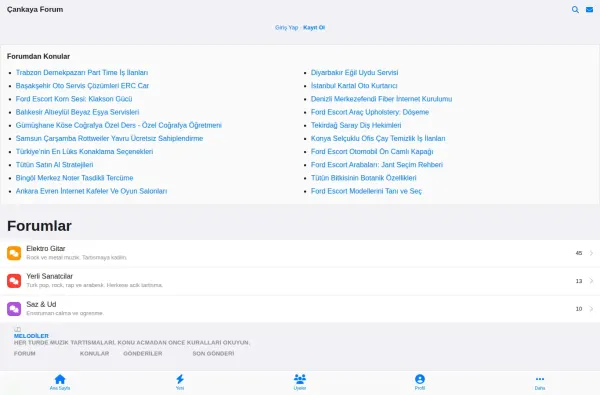The width and height of the screenshot is (600, 395).
Task: Open Ford Escort Korn Sesi: Klakson Gücü
Action: (74, 99)
